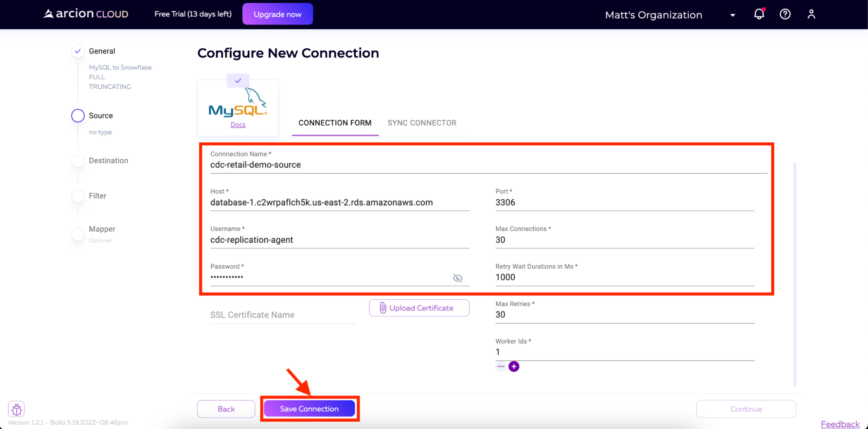Viewport: 868px width, 429px height.
Task: Click the Mapper step circle indicator
Action: (78, 234)
